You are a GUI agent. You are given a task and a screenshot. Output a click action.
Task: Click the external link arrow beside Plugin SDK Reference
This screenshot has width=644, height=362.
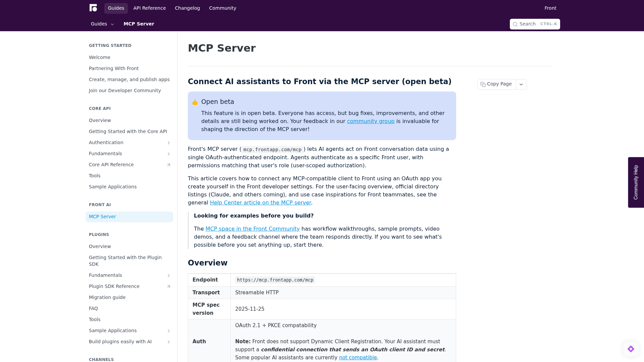(x=169, y=287)
